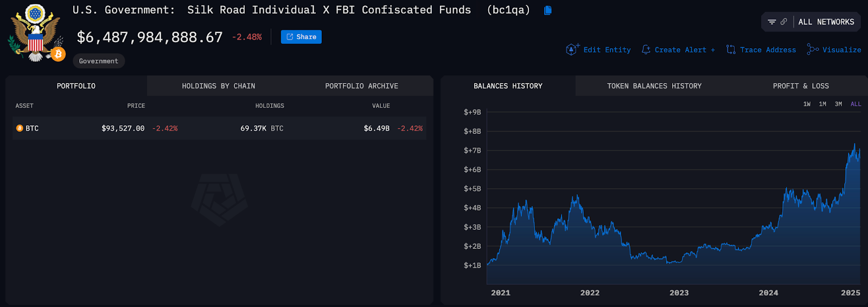
Task: Copy the bc1qa address with the copy icon
Action: coord(548,10)
